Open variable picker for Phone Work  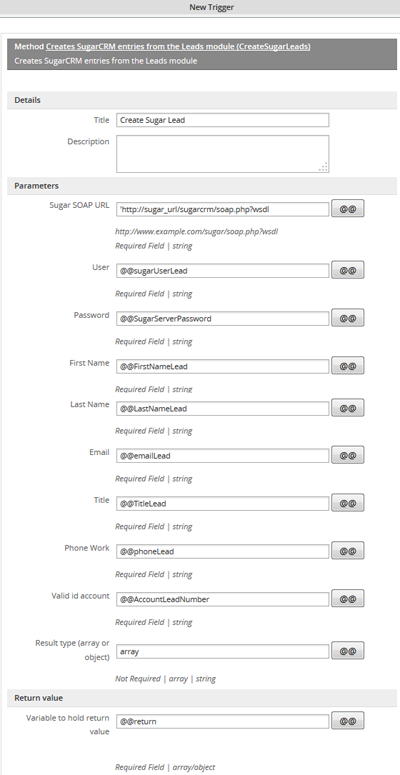(348, 551)
